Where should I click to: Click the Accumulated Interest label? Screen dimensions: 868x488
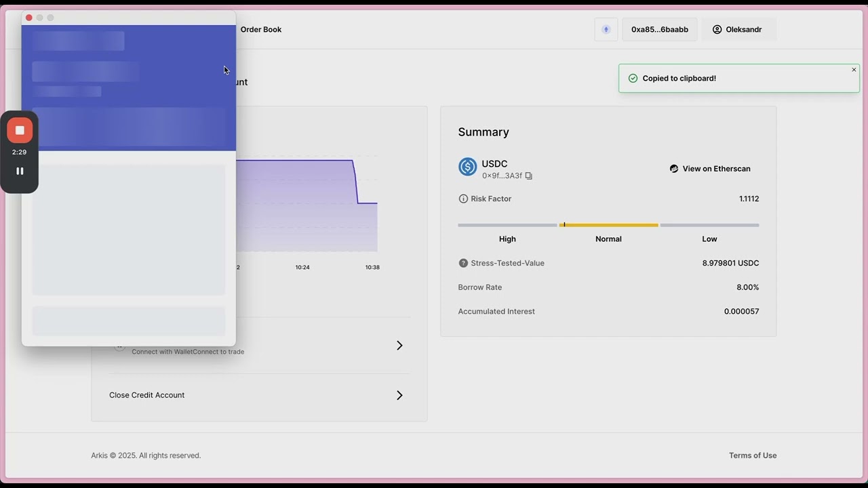pos(496,312)
